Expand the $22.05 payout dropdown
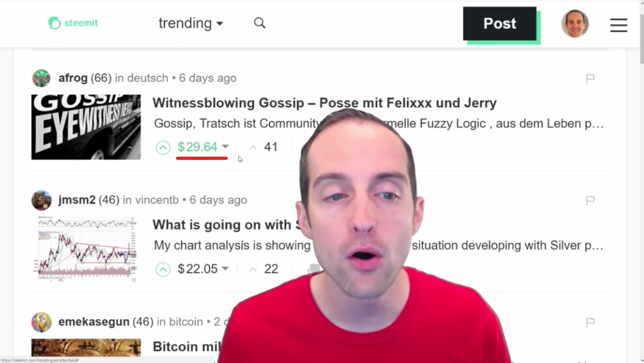The image size is (644, 363). 225,269
